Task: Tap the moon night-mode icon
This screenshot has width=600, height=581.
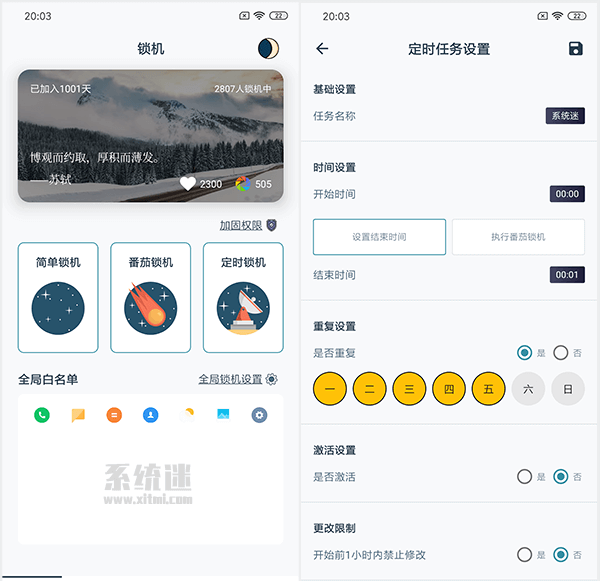Action: point(267,48)
